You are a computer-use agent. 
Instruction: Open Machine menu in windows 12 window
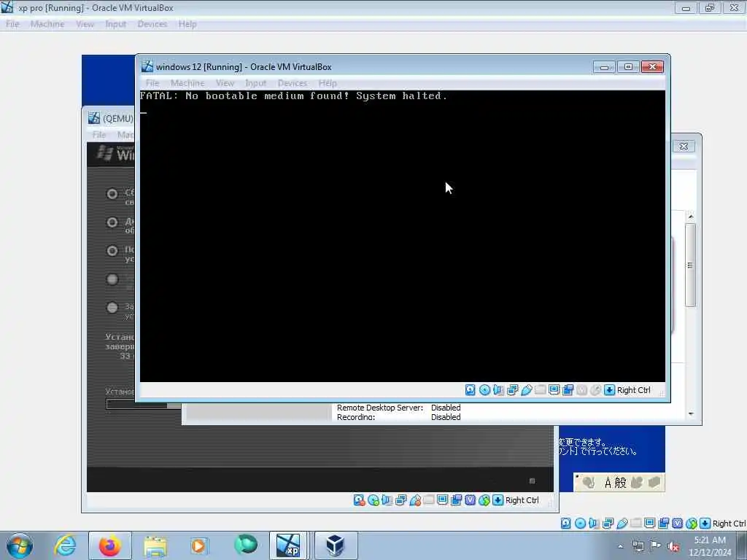tap(187, 83)
